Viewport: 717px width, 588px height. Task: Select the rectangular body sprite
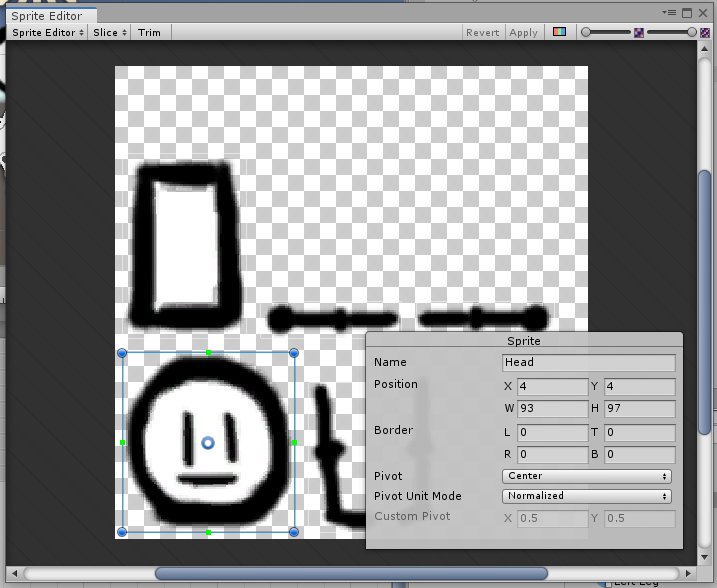[185, 245]
